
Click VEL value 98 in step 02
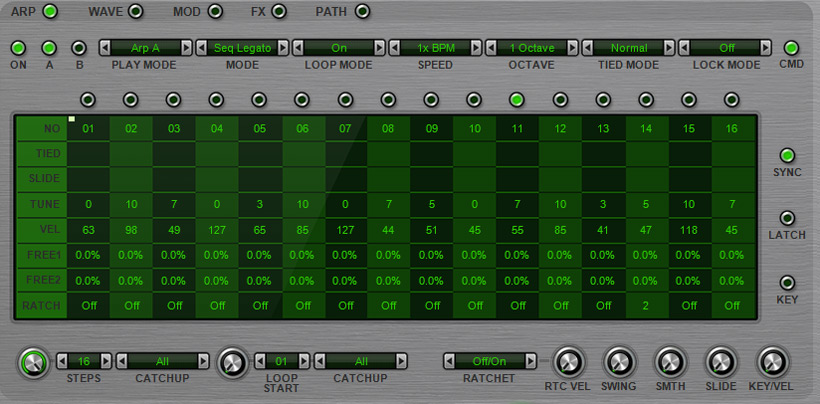[131, 230]
